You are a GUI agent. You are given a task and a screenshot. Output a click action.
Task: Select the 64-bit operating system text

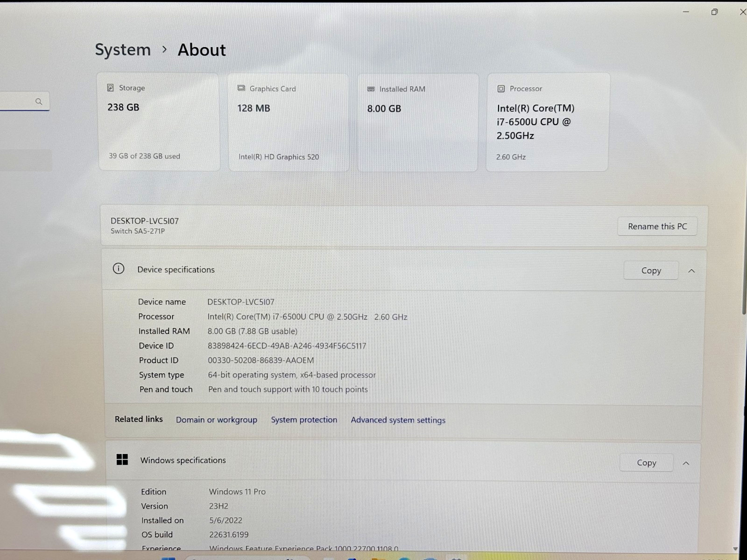click(x=292, y=375)
